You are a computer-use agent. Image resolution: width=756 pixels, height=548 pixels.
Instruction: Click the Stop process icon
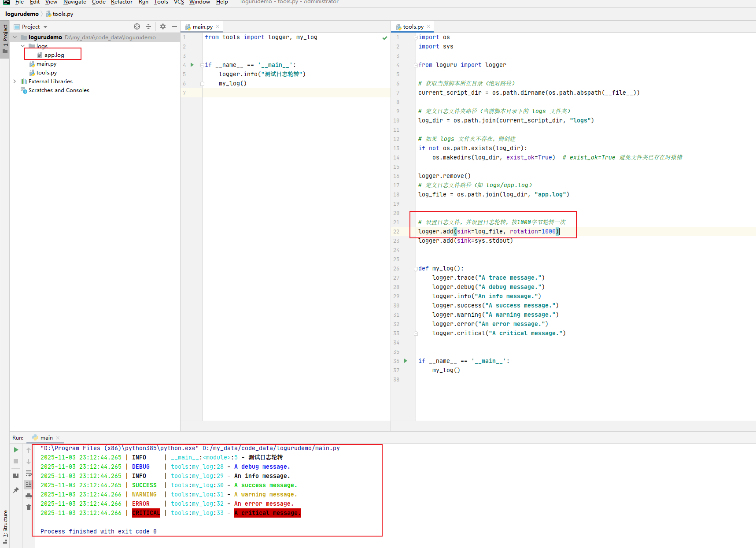pos(15,461)
